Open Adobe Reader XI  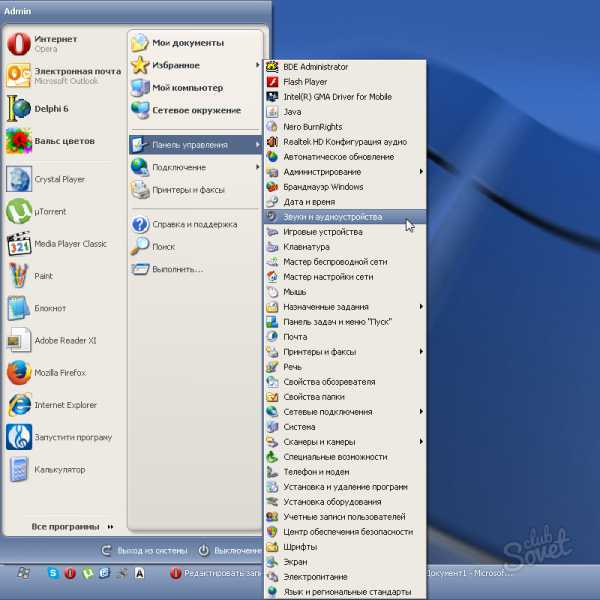63,340
